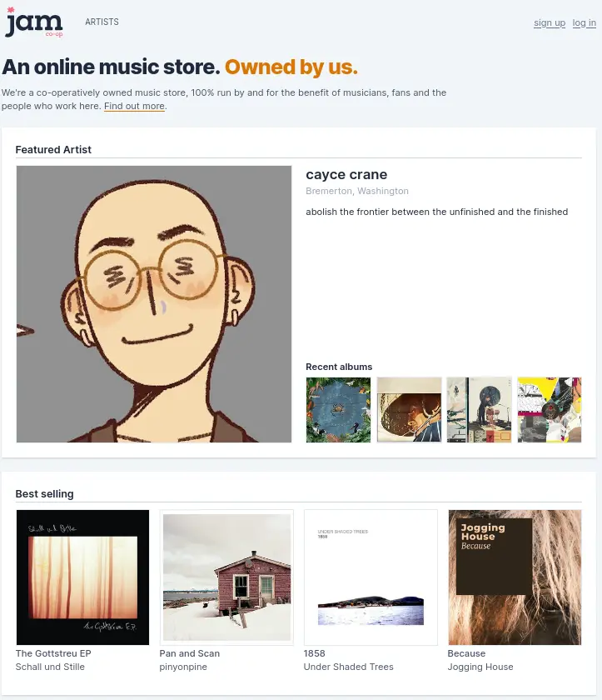Click the pinyonpine artist name

pos(183,667)
